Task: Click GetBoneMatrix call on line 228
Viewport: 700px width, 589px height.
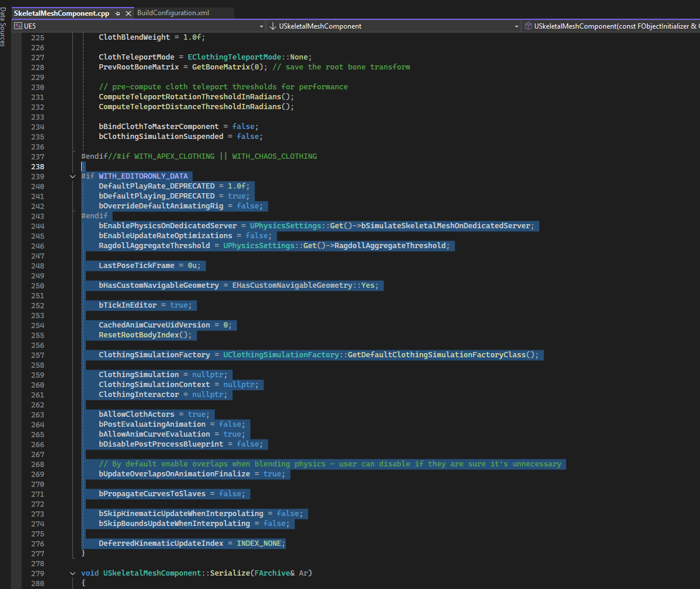Action: pyautogui.click(x=221, y=67)
